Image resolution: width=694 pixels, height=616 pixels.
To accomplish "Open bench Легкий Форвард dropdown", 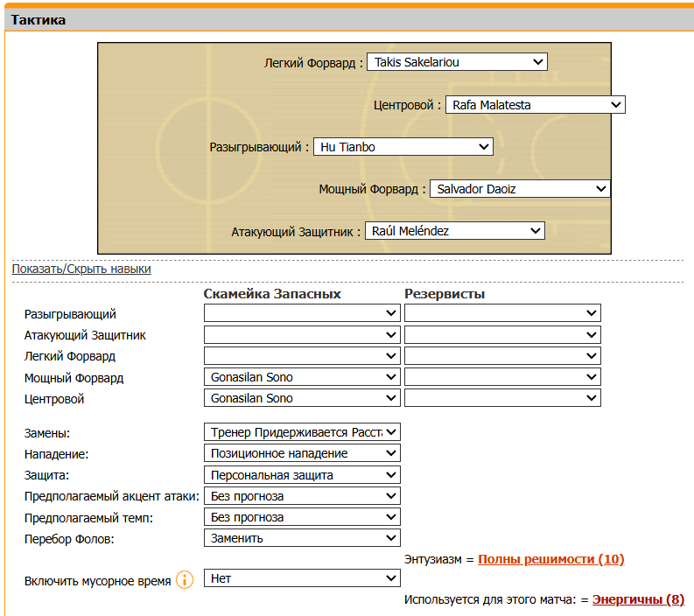I will [302, 356].
